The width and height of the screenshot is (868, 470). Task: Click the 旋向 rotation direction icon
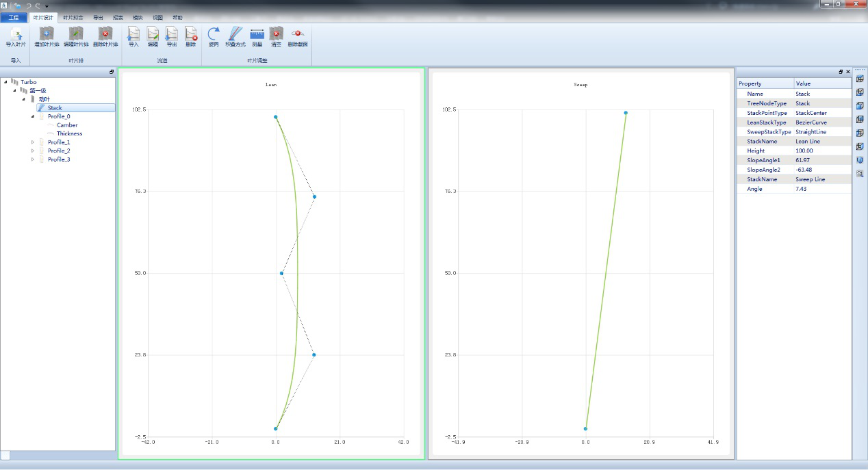pyautogui.click(x=214, y=34)
